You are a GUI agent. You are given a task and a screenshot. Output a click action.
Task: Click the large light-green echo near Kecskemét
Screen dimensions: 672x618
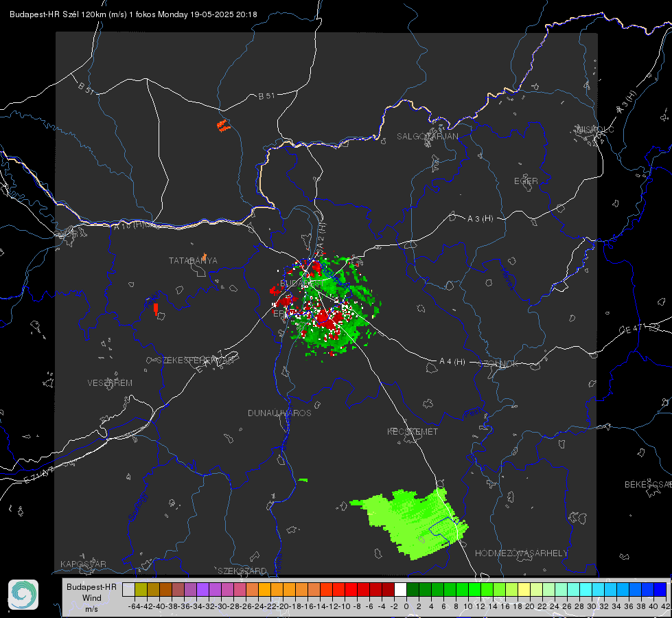(x=411, y=523)
